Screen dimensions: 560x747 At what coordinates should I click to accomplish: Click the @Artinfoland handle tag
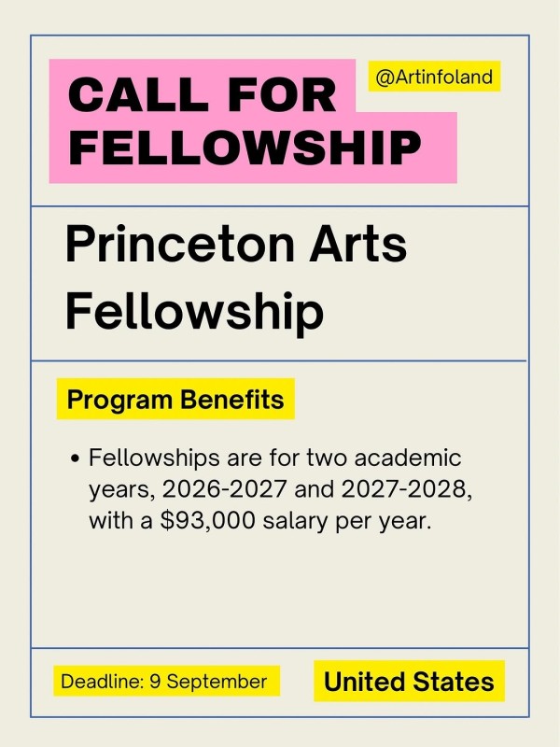pyautogui.click(x=434, y=77)
